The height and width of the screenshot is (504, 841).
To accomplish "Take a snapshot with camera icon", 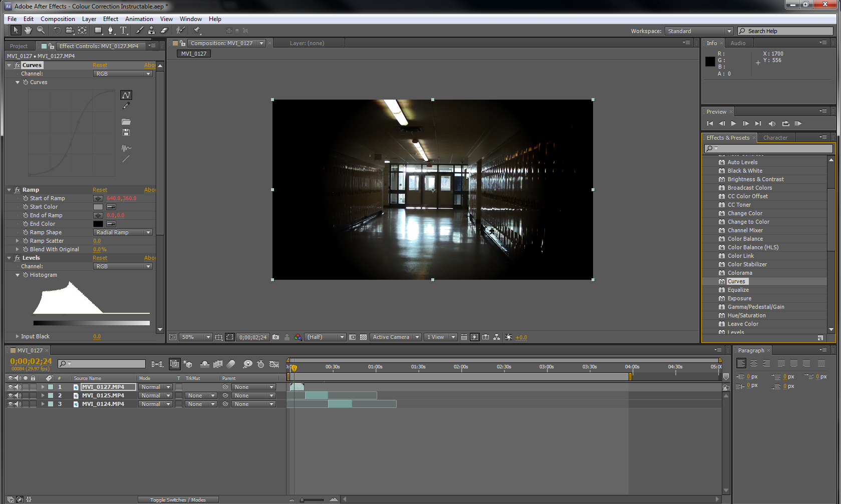I will point(275,337).
